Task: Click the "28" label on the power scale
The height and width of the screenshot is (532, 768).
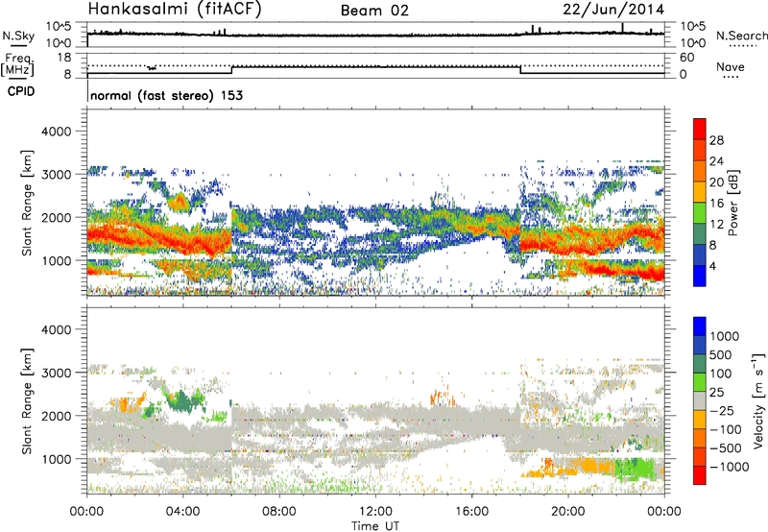Action: [x=716, y=140]
